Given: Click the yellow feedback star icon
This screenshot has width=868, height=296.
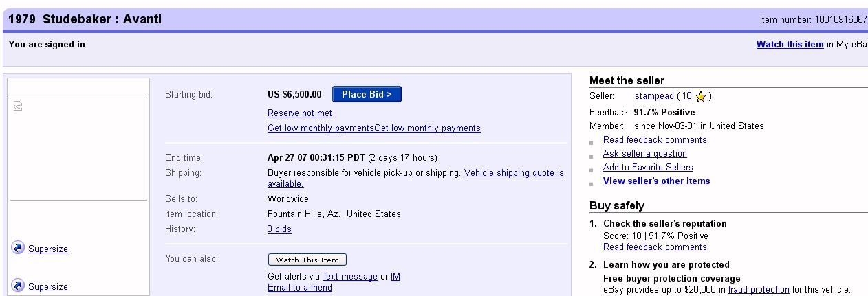Looking at the screenshot, I should (x=701, y=97).
